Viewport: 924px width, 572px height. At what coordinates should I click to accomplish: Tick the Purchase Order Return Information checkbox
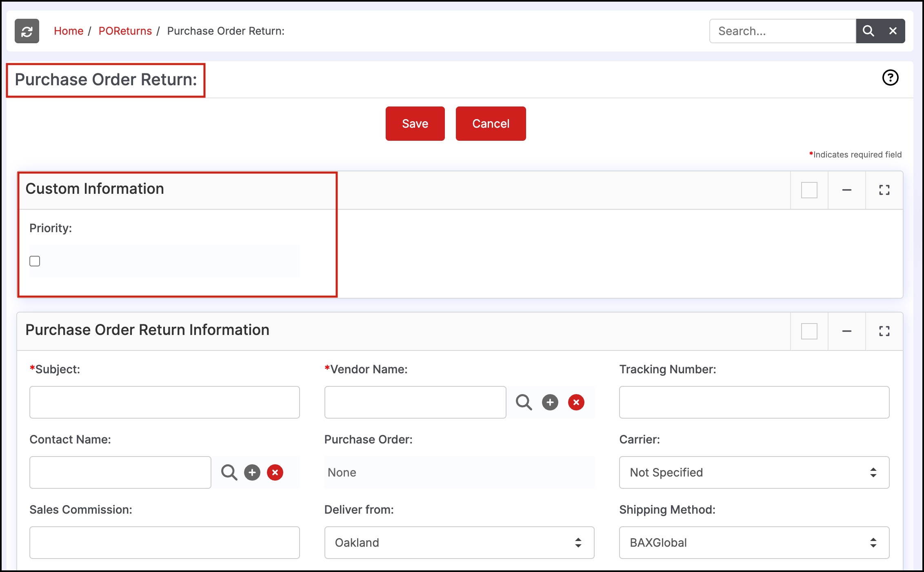coord(809,331)
